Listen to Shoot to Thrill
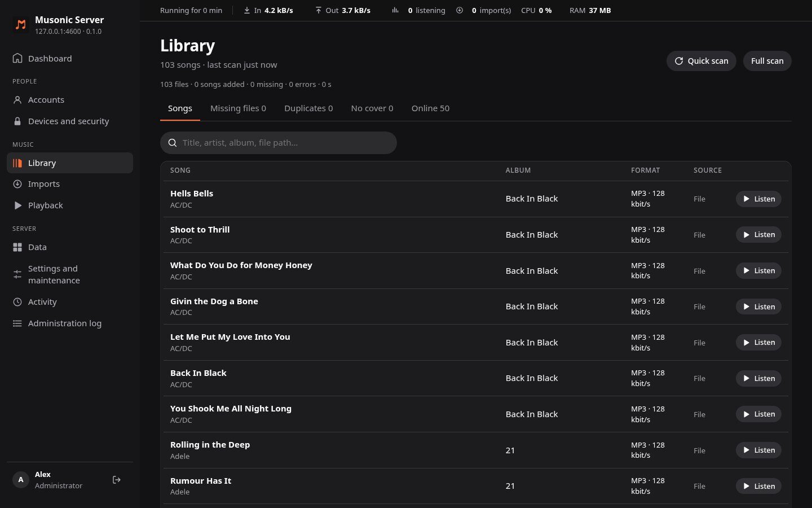Image resolution: width=812 pixels, height=508 pixels. (758, 235)
